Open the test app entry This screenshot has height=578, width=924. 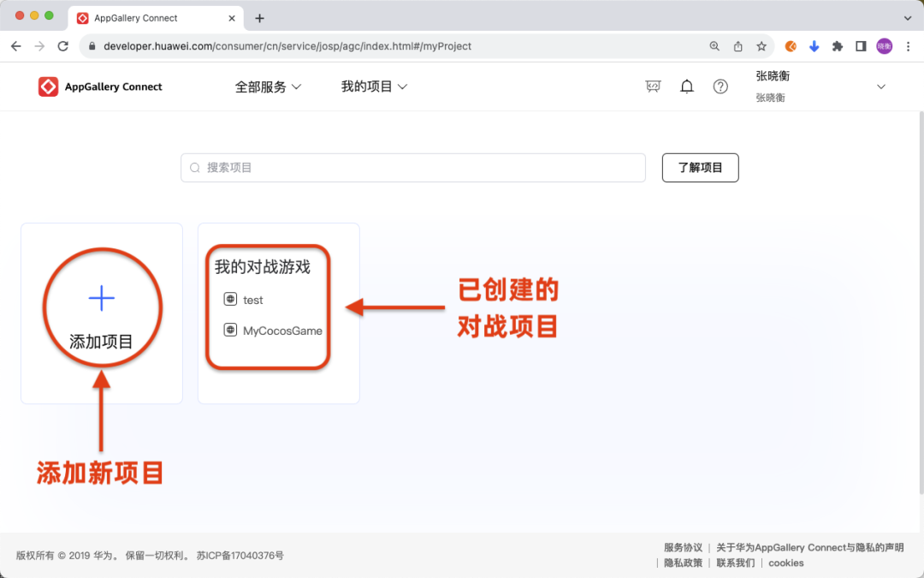point(252,300)
